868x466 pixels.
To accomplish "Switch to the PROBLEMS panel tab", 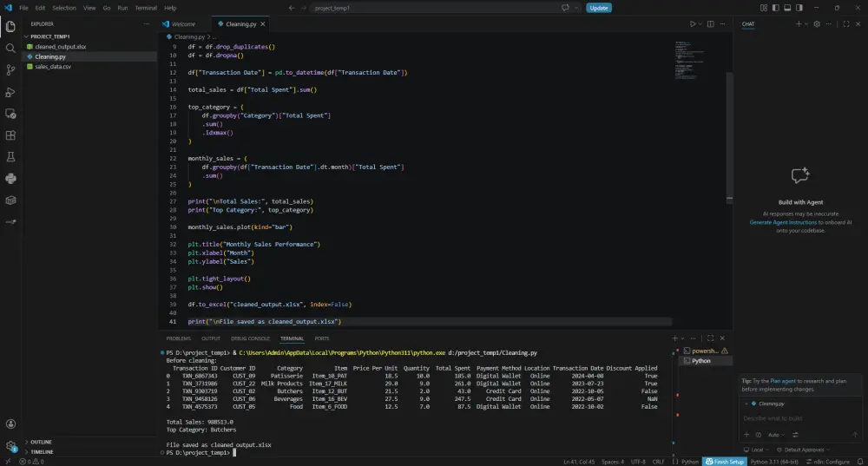I will click(x=178, y=338).
